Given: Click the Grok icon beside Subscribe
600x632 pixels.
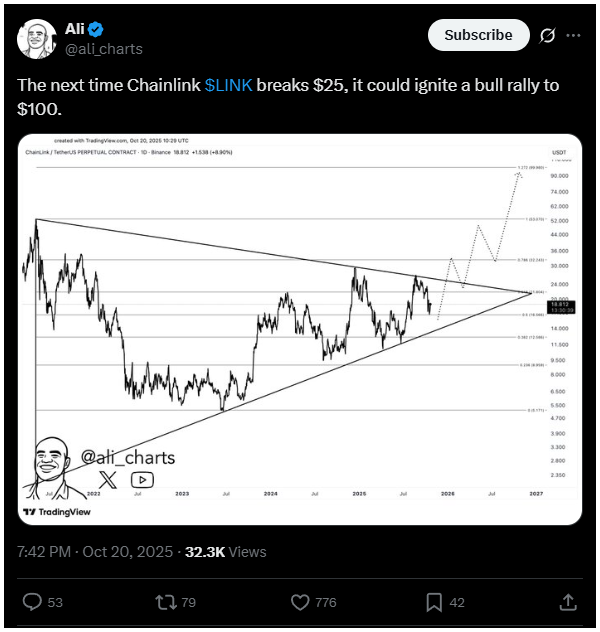Looking at the screenshot, I should pyautogui.click(x=547, y=35).
